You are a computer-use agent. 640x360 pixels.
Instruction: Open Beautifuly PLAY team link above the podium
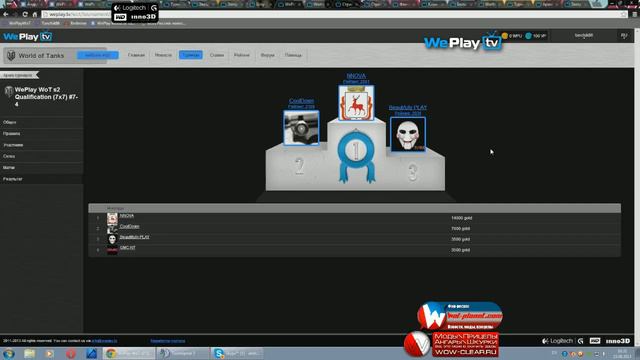[x=408, y=107]
